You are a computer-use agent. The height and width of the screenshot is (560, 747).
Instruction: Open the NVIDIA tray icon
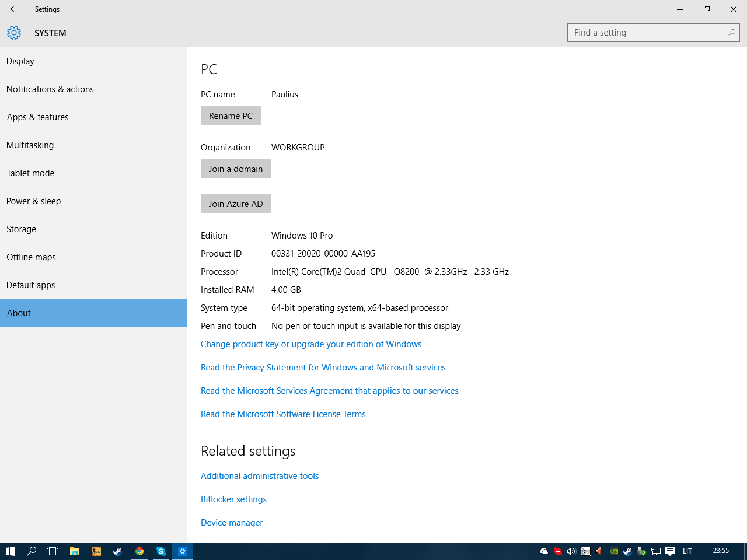click(613, 551)
